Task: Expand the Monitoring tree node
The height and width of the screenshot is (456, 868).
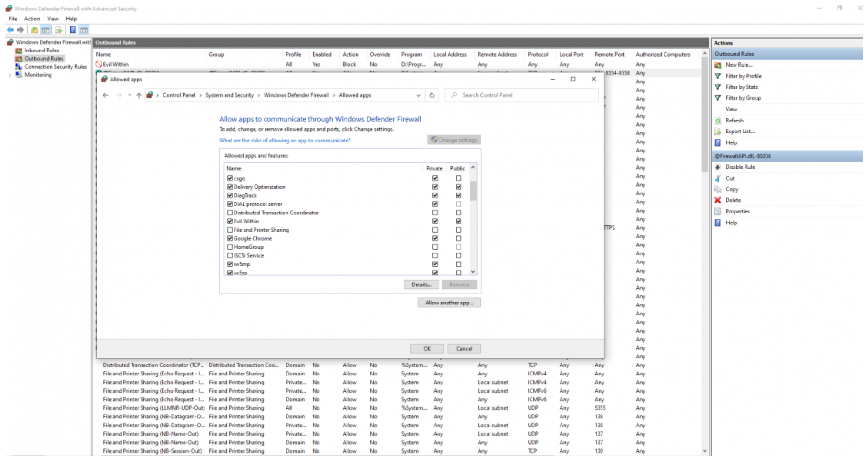Action: (x=10, y=75)
